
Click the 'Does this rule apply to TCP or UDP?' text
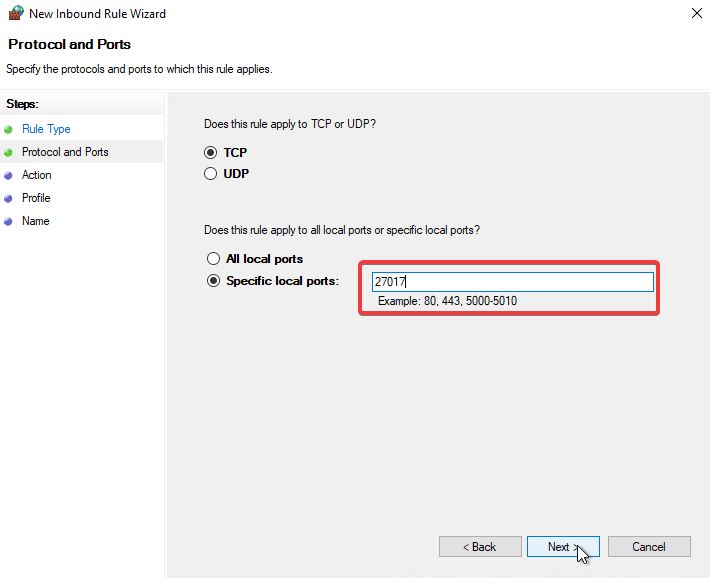(x=290, y=124)
